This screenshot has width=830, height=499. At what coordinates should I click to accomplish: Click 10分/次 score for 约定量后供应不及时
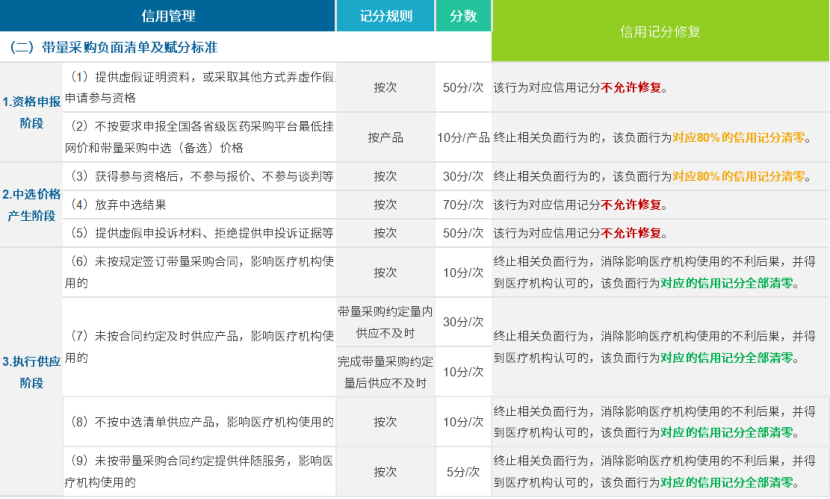pyautogui.click(x=463, y=372)
